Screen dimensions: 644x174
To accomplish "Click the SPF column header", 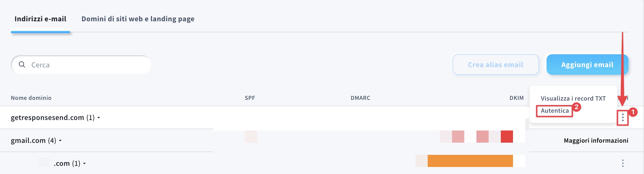I will coord(250,98).
